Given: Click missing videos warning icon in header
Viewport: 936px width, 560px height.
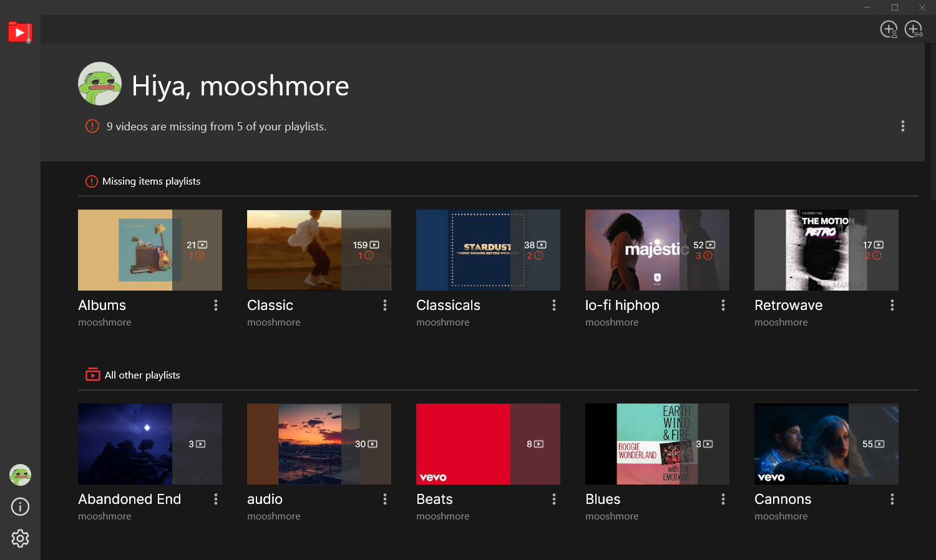Looking at the screenshot, I should [92, 126].
